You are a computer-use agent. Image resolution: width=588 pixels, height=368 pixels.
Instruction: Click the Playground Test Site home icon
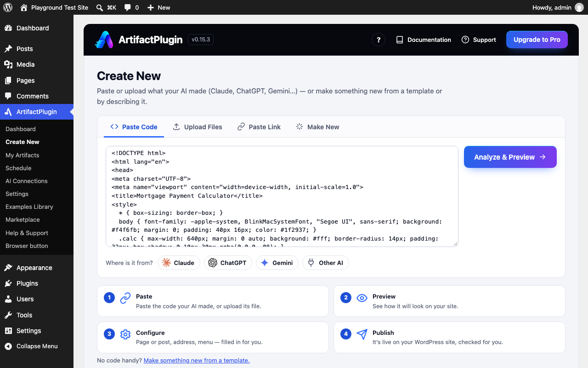click(24, 7)
